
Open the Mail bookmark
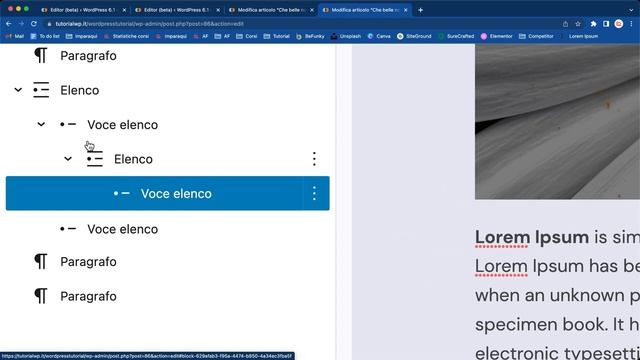coord(15,36)
